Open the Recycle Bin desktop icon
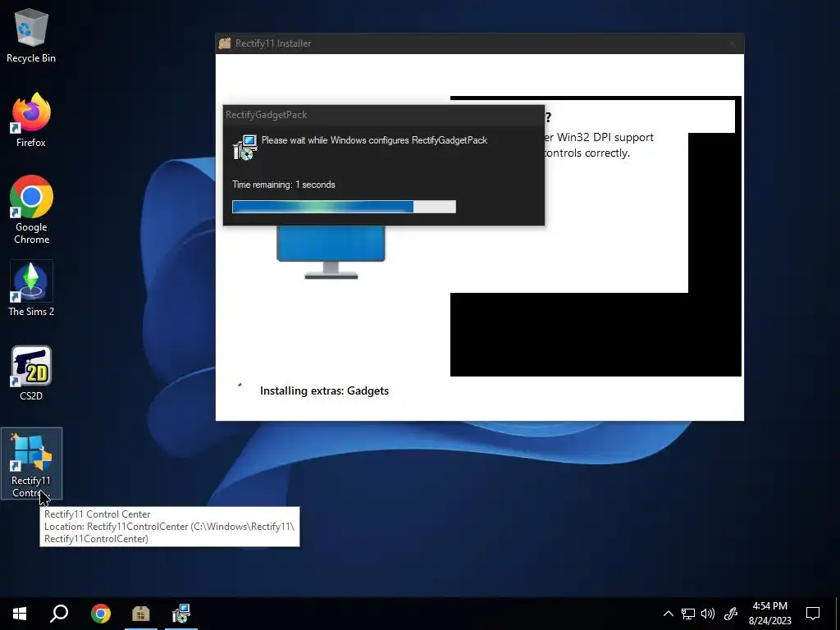Viewport: 840px width, 630px height. click(x=31, y=36)
